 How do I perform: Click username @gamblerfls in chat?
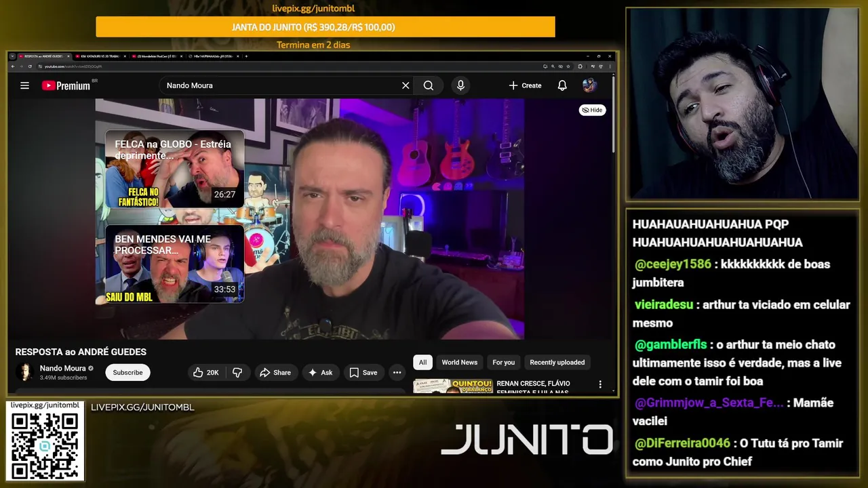pyautogui.click(x=671, y=345)
